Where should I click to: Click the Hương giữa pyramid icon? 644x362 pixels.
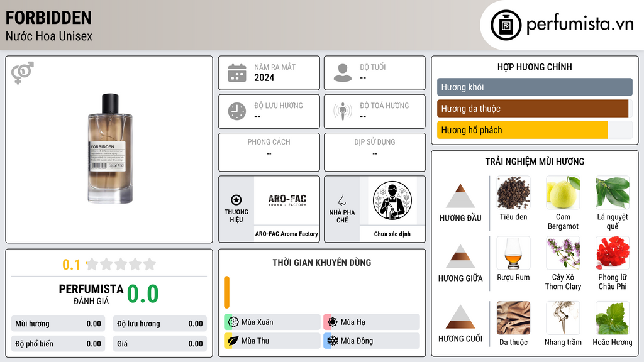460,256
